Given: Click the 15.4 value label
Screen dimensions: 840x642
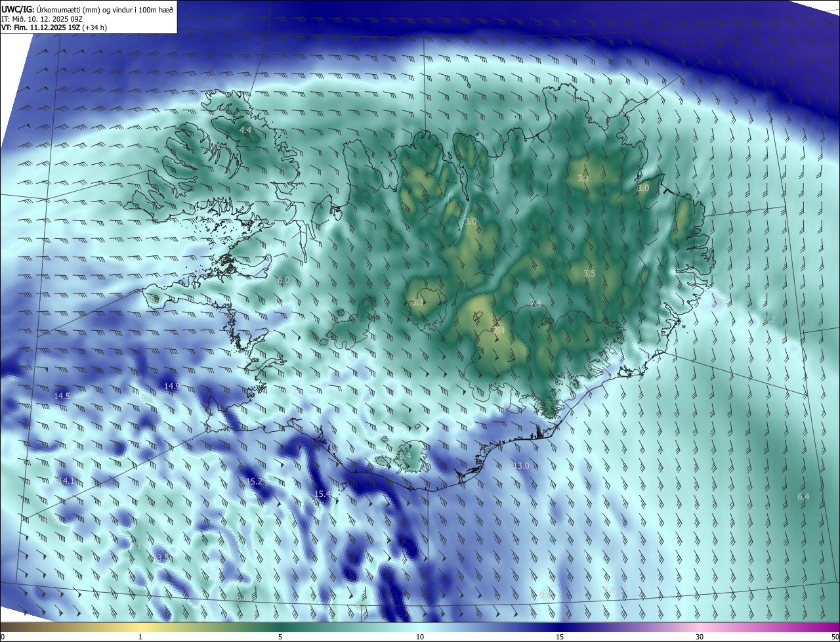Looking at the screenshot, I should click(322, 494).
